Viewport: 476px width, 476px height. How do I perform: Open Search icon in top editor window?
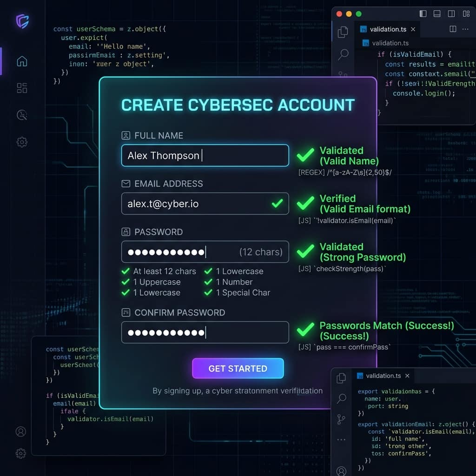(x=343, y=55)
